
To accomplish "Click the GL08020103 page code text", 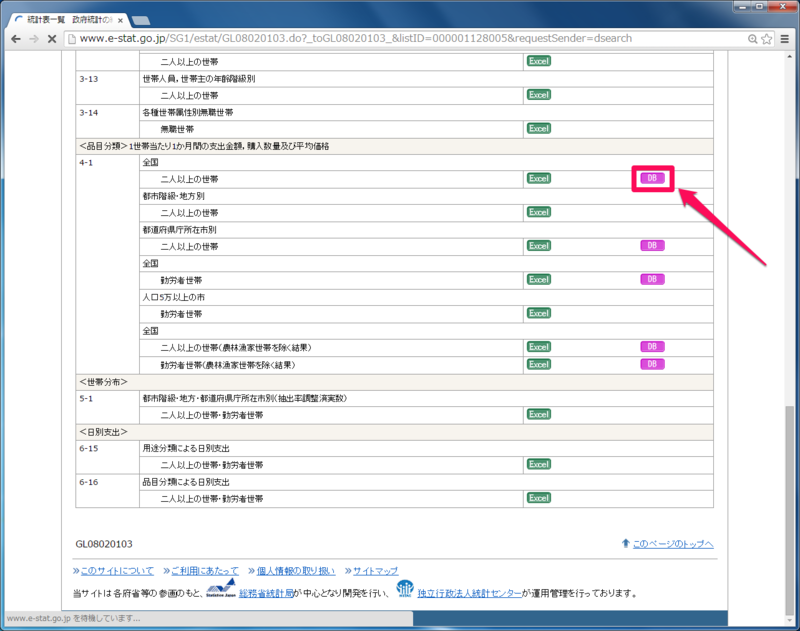I will click(x=104, y=544).
